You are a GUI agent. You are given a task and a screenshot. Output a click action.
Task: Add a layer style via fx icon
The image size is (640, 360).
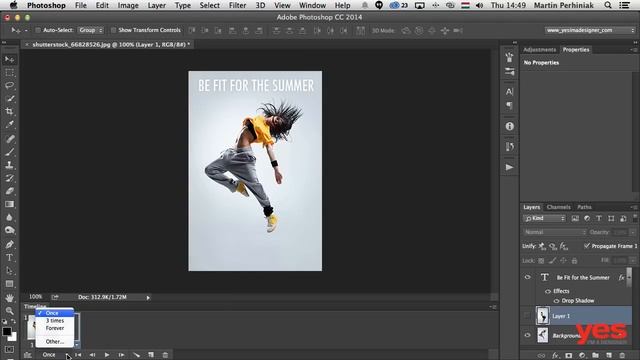555,356
